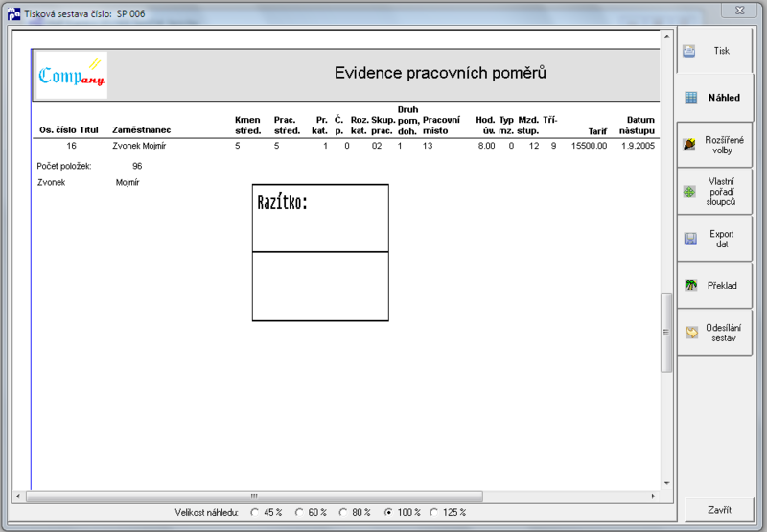Open the Překlad translation option
The width and height of the screenshot is (767, 532).
(x=714, y=286)
